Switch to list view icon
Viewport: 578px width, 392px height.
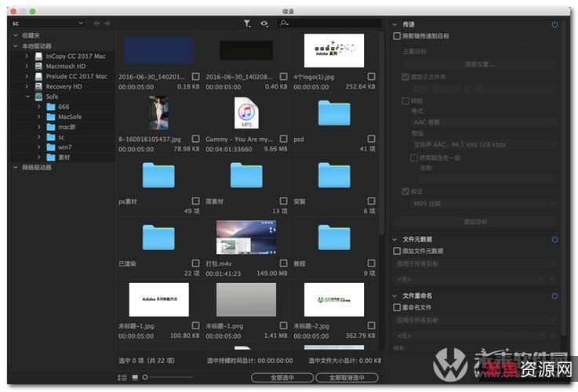[122, 378]
